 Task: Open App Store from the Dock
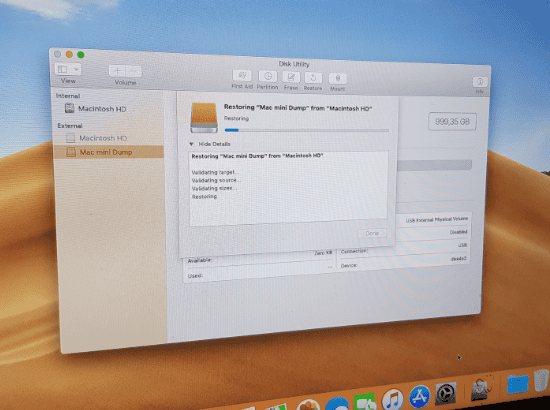[x=419, y=396]
